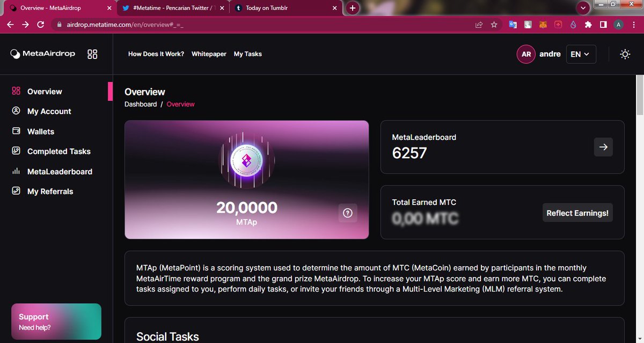Go back with the browser back arrow

[11, 25]
